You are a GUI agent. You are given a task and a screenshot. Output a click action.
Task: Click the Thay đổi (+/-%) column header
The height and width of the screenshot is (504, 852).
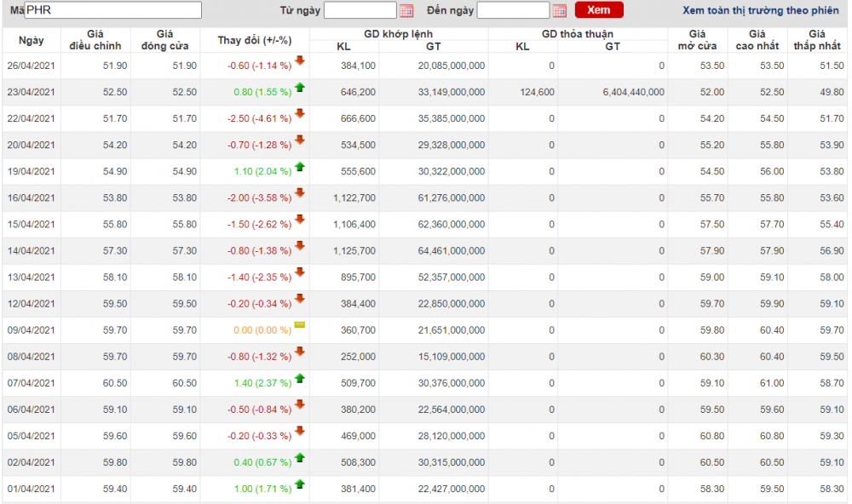[255, 40]
